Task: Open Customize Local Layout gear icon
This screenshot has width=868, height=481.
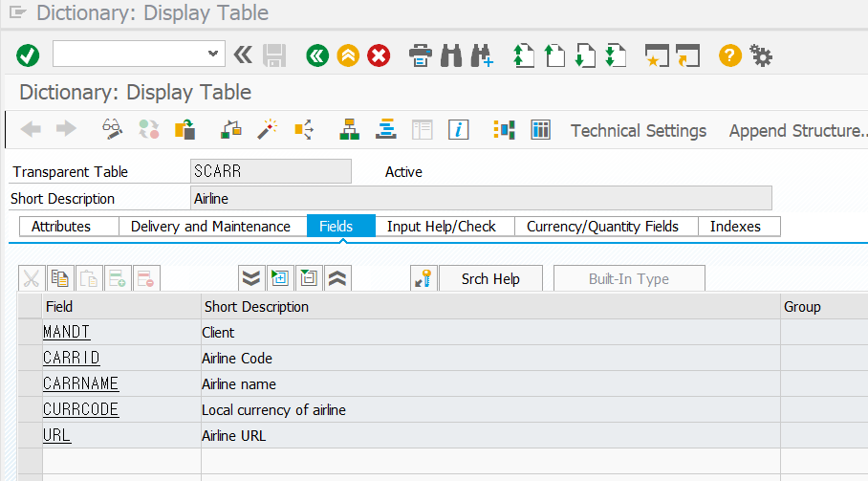Action: tap(761, 55)
